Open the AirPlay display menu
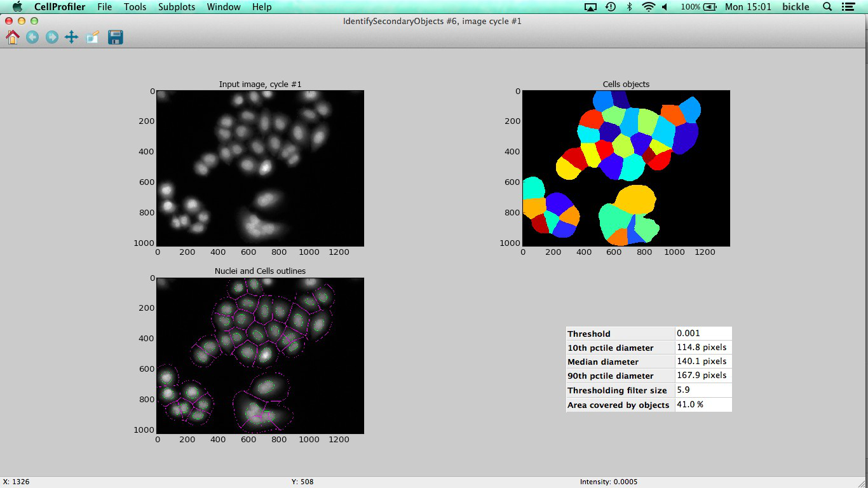This screenshot has width=868, height=488. [590, 7]
